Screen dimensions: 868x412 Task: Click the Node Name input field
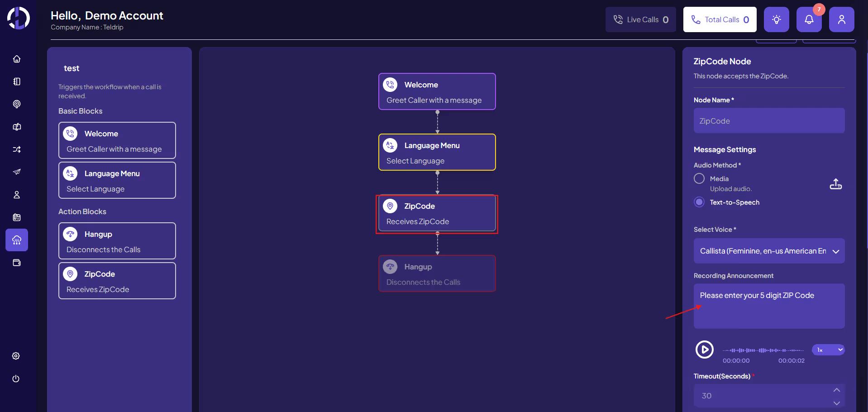pos(769,121)
